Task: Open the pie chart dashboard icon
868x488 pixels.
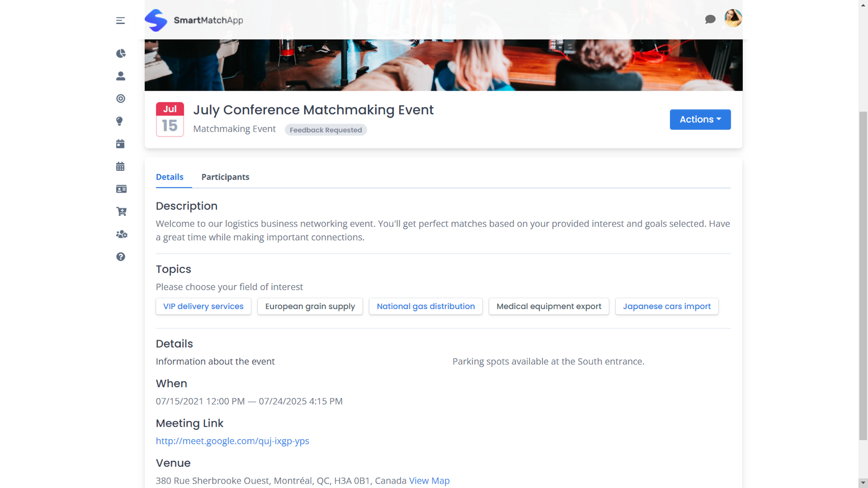Action: [x=120, y=53]
